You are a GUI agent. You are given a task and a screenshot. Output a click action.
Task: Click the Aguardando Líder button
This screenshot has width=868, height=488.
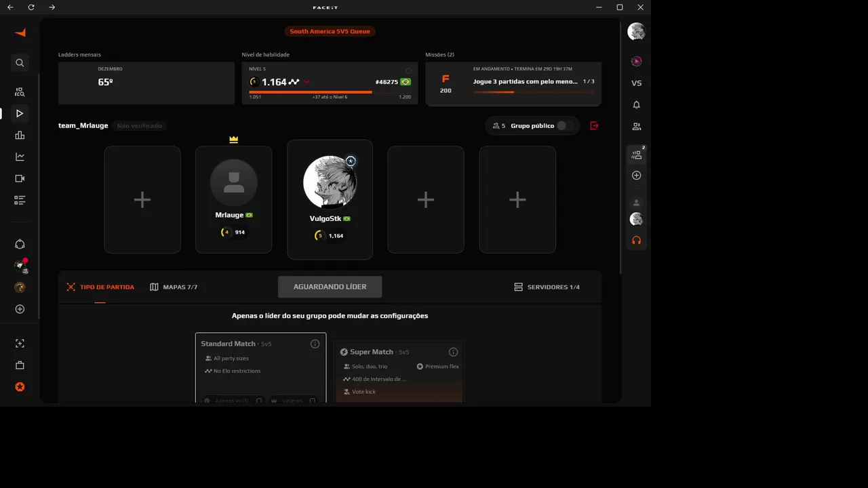[330, 287]
